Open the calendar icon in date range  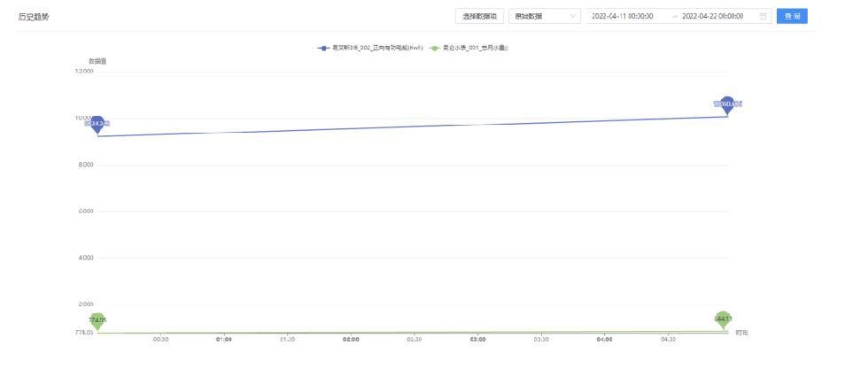tap(763, 16)
